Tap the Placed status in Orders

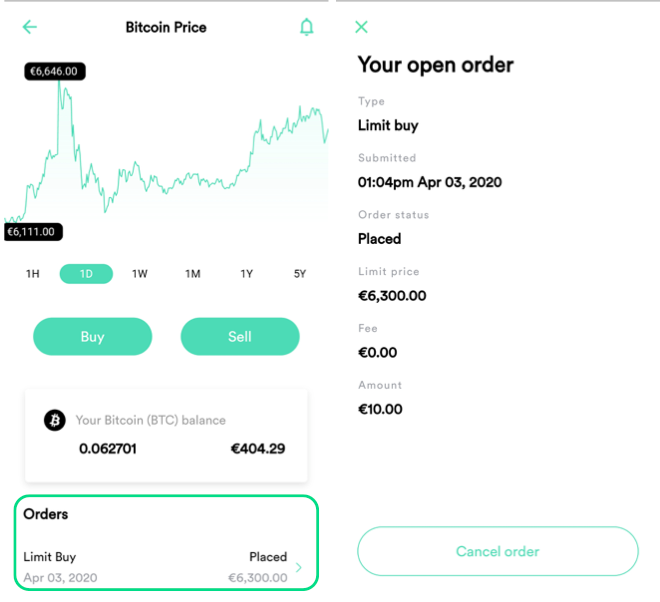pos(268,557)
